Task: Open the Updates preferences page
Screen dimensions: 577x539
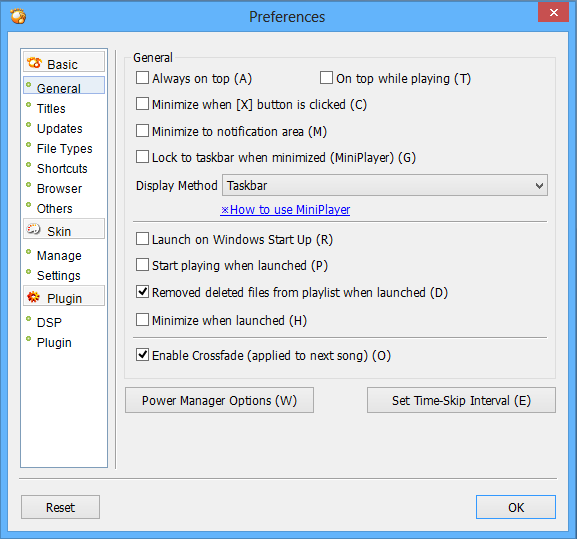Action: coord(60,129)
